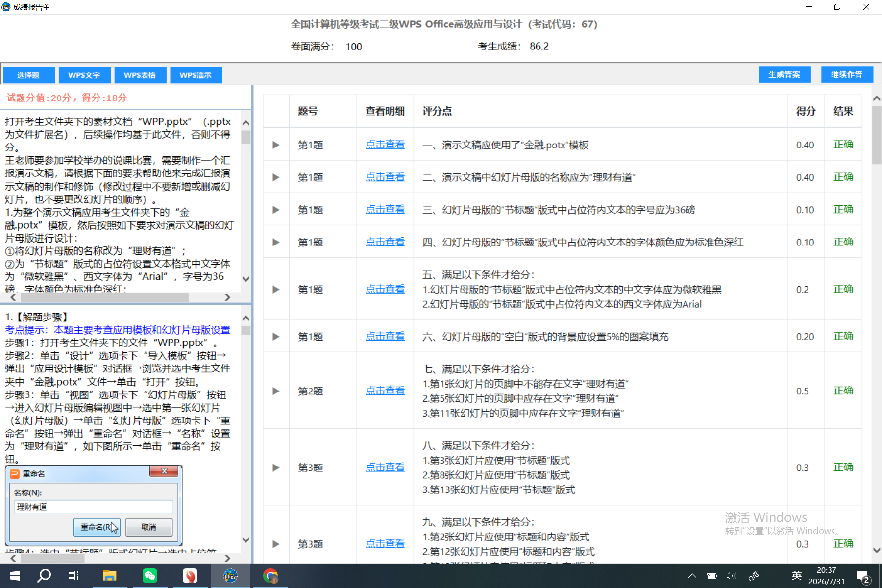This screenshot has height=588, width=882.
Task: Click the solution panel's vertical scroll-up arrow
Action: (x=246, y=318)
